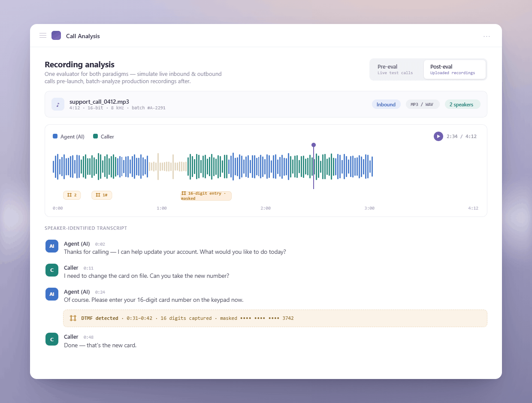This screenshot has height=403, width=532.
Task: Click the 4:12 end time label
Action: pyautogui.click(x=473, y=208)
